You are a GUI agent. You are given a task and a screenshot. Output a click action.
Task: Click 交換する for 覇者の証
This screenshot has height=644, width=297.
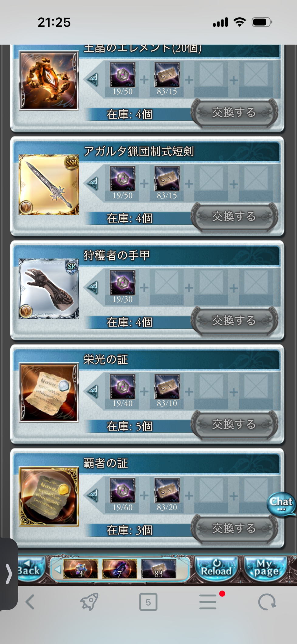pyautogui.click(x=234, y=529)
